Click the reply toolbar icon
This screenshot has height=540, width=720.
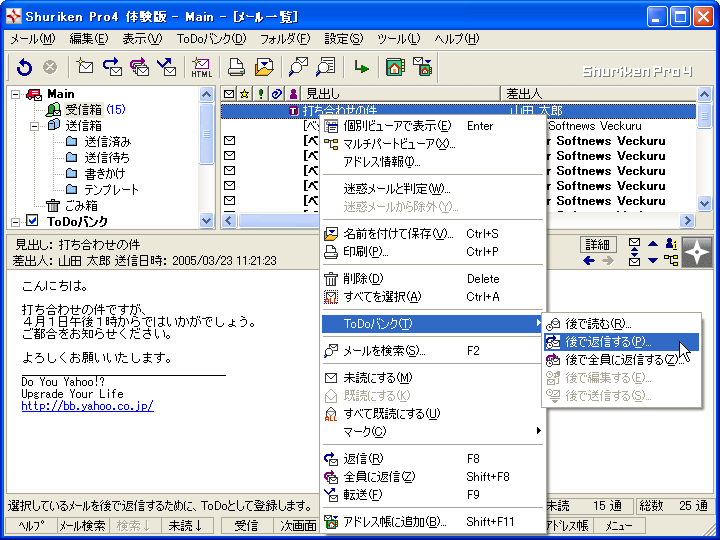tap(112, 67)
